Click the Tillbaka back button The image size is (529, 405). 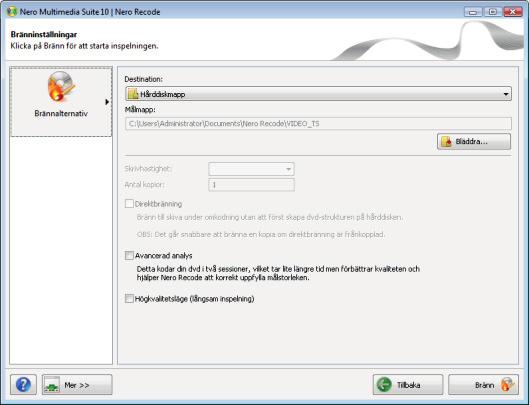point(408,385)
